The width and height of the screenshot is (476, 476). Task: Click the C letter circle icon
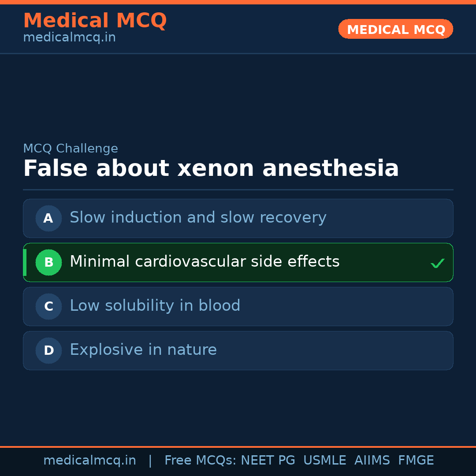coord(48,306)
